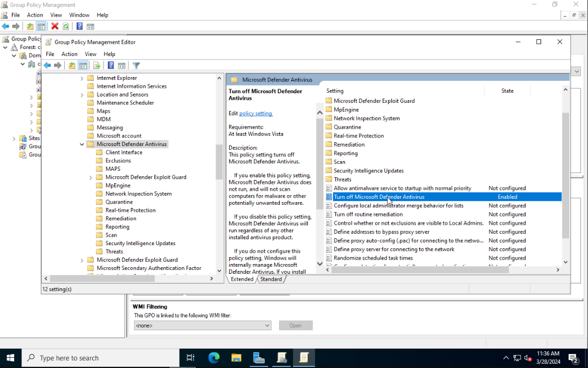Expand Internet Explorer tree node

[82, 78]
